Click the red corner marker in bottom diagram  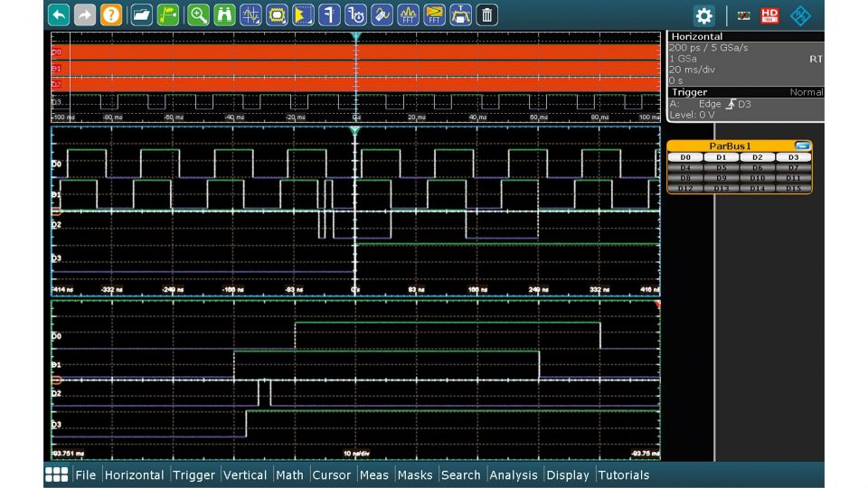coord(657,305)
